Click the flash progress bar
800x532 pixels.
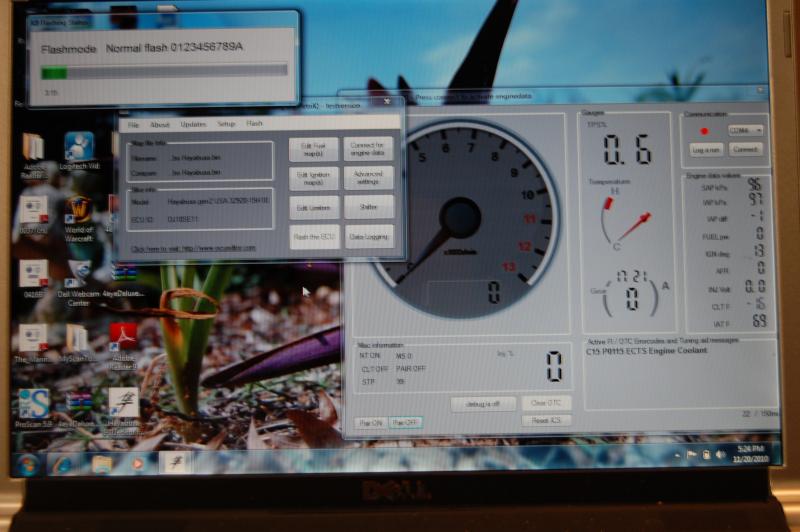click(x=164, y=72)
